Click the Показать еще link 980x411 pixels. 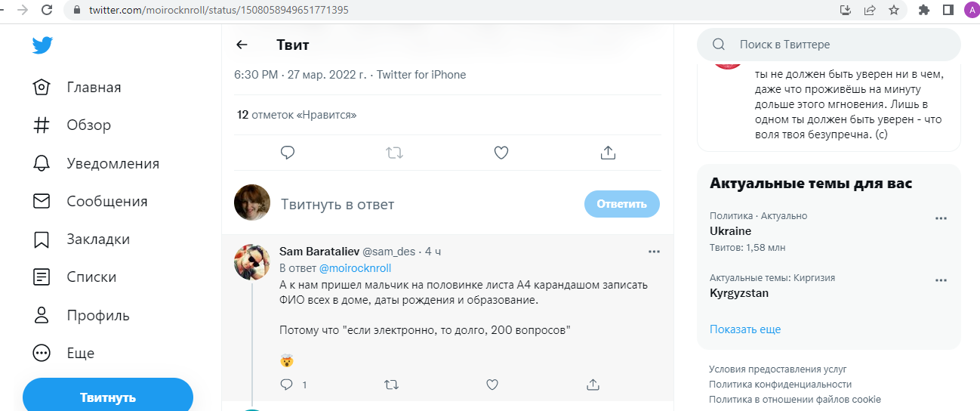click(x=744, y=329)
